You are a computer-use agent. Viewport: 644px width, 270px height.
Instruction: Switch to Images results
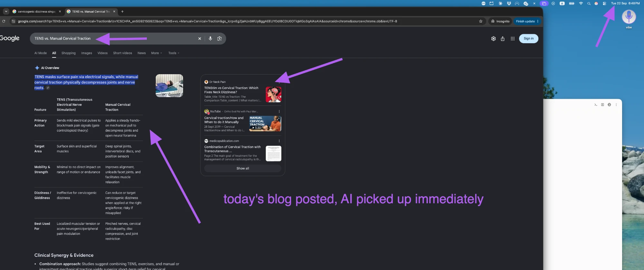(x=87, y=53)
